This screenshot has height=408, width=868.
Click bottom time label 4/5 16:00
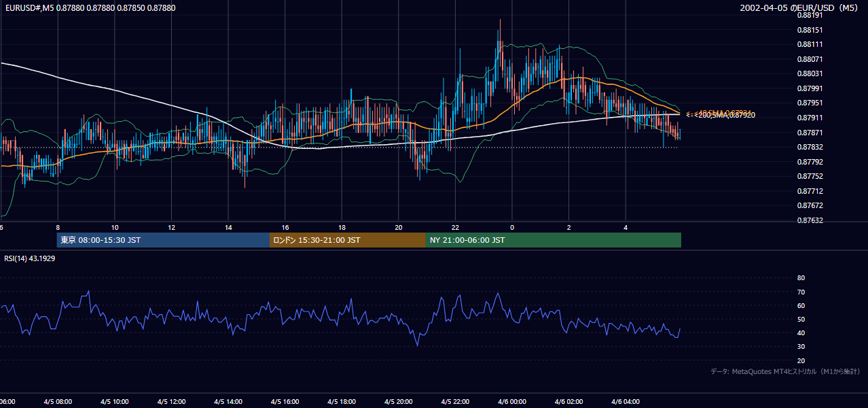[285, 402]
